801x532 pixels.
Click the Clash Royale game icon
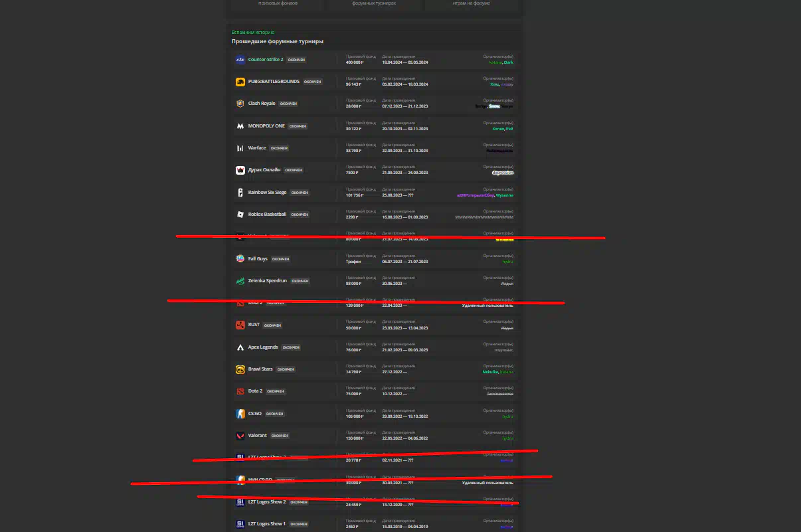[x=240, y=104]
